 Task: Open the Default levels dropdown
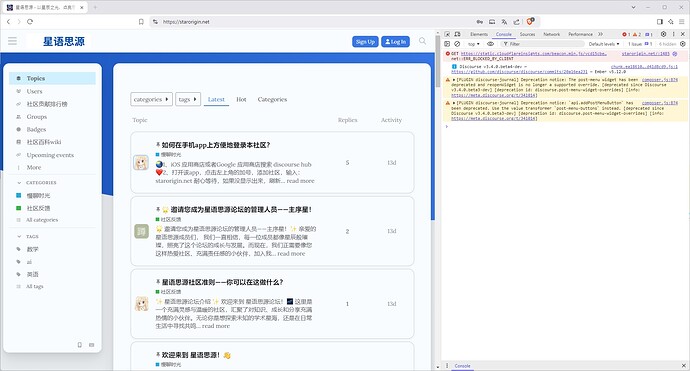(604, 44)
